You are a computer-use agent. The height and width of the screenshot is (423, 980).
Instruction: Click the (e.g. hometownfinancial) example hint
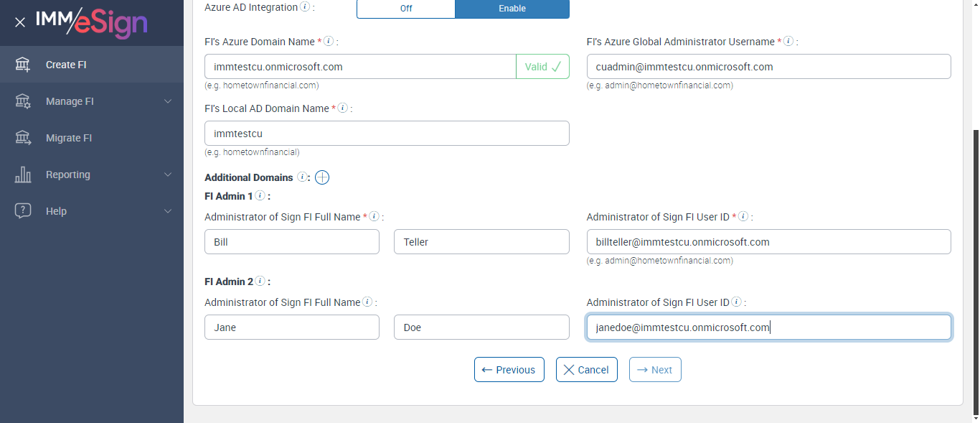[252, 152]
